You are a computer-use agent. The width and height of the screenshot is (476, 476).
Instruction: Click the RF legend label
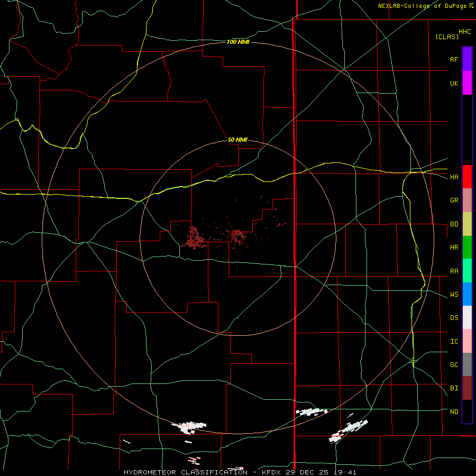tap(454, 59)
